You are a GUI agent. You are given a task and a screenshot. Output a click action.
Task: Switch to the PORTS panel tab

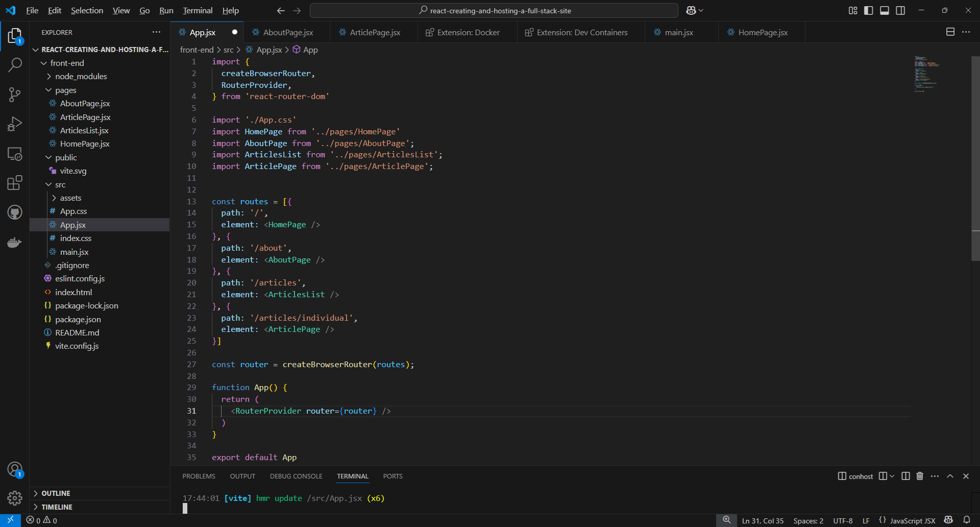coord(393,476)
